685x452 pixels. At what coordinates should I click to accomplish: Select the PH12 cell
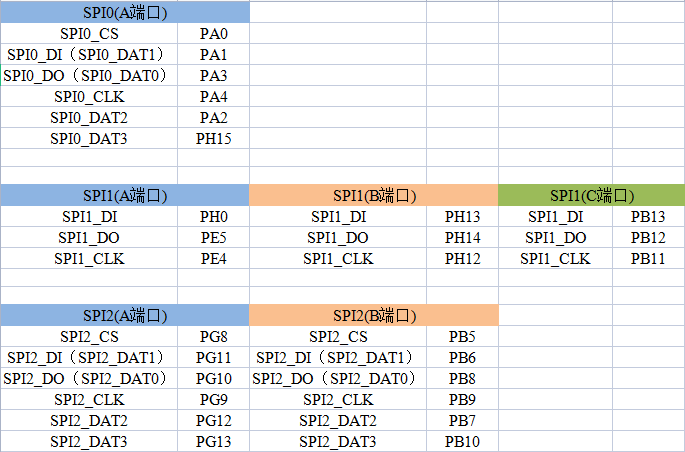pyautogui.click(x=463, y=258)
